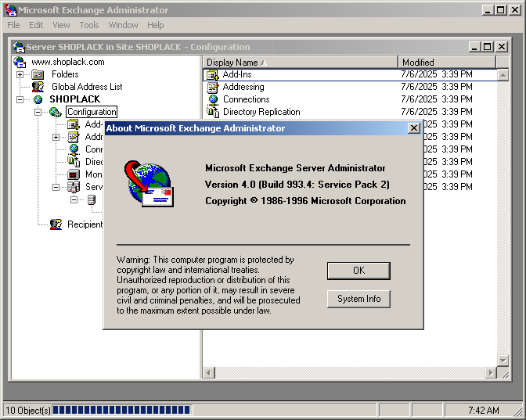The width and height of the screenshot is (526, 420).
Task: Close the About Microsoft Exchange Administrator dialog
Action: coord(414,128)
